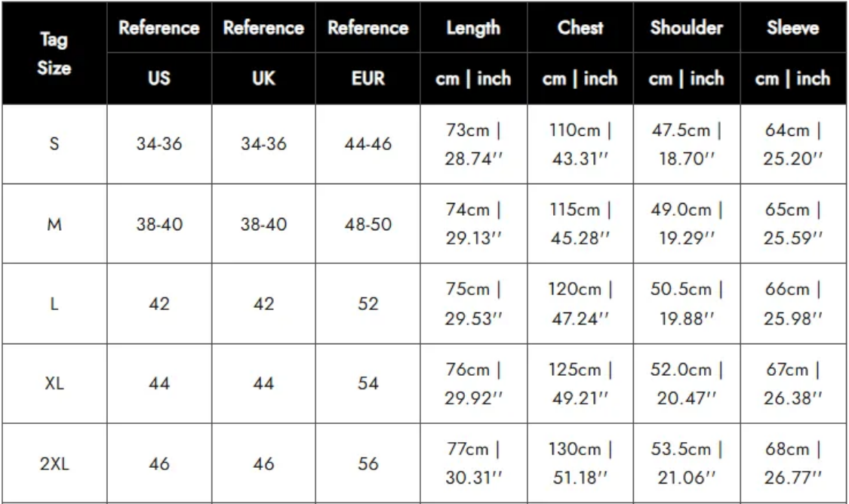Image resolution: width=849 pixels, height=504 pixels.
Task: Click the M tag size cell
Action: (x=54, y=224)
